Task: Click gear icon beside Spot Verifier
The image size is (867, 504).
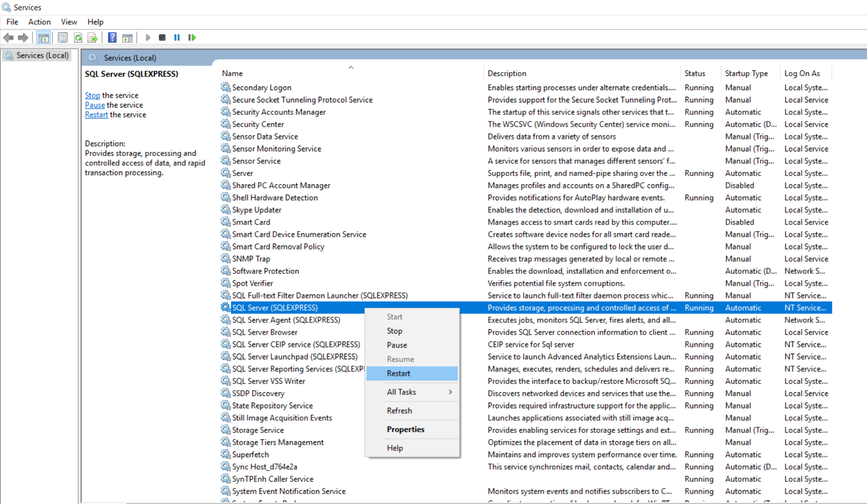Action: tap(226, 283)
